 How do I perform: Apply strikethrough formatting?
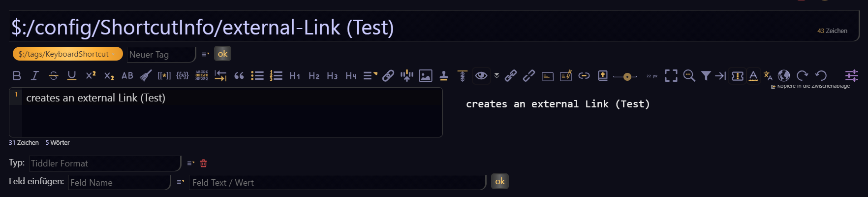53,76
